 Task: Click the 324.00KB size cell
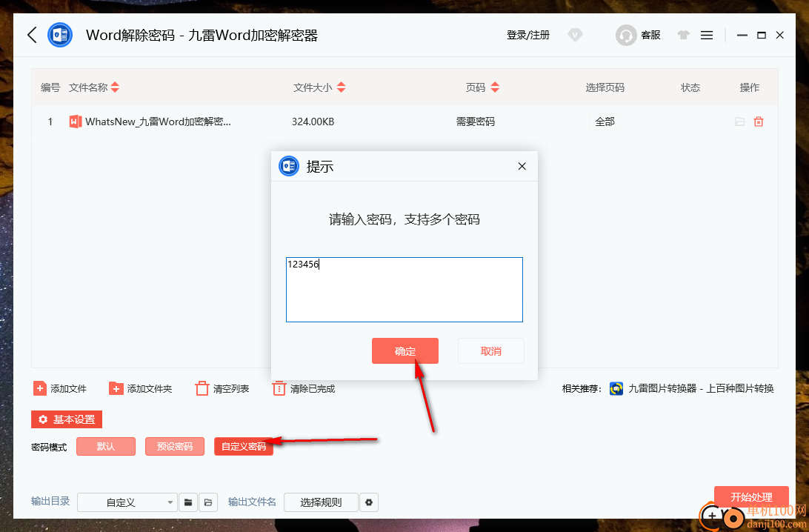(313, 122)
